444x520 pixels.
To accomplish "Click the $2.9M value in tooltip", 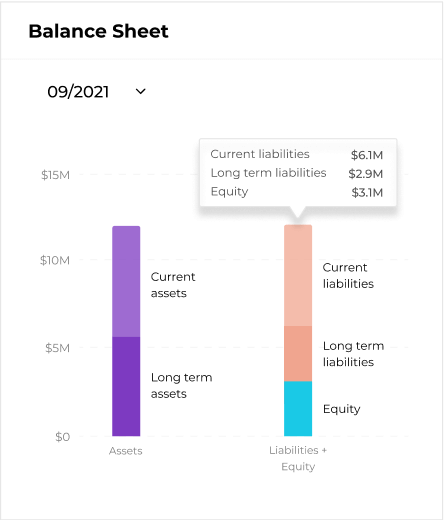I will click(366, 174).
